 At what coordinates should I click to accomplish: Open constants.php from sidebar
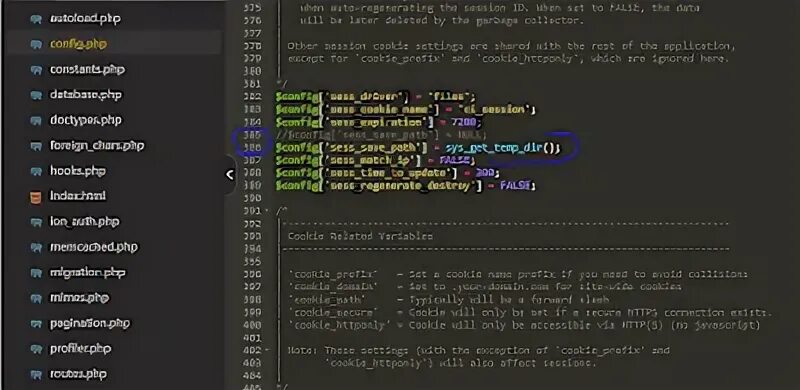[x=87, y=69]
